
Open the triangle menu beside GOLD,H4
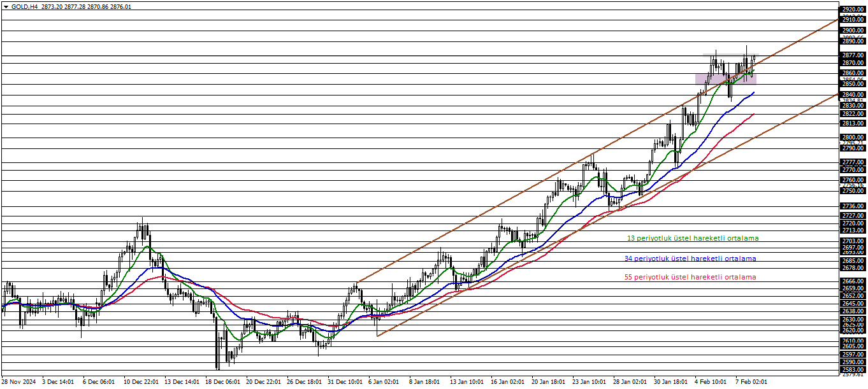point(6,6)
